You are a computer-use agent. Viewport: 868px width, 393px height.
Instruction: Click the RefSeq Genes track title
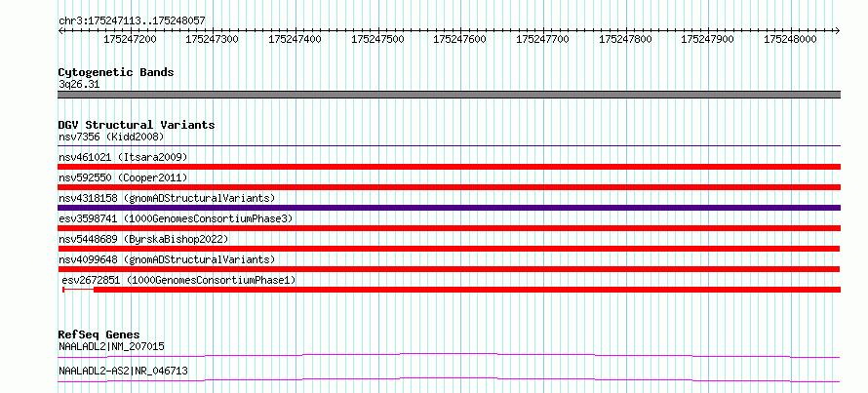[99, 334]
